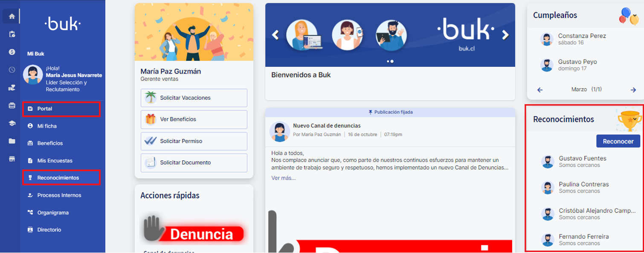Image resolution: width=644 pixels, height=253 pixels.
Task: Click the dollar payroll icon in sidebar
Action: point(12,52)
